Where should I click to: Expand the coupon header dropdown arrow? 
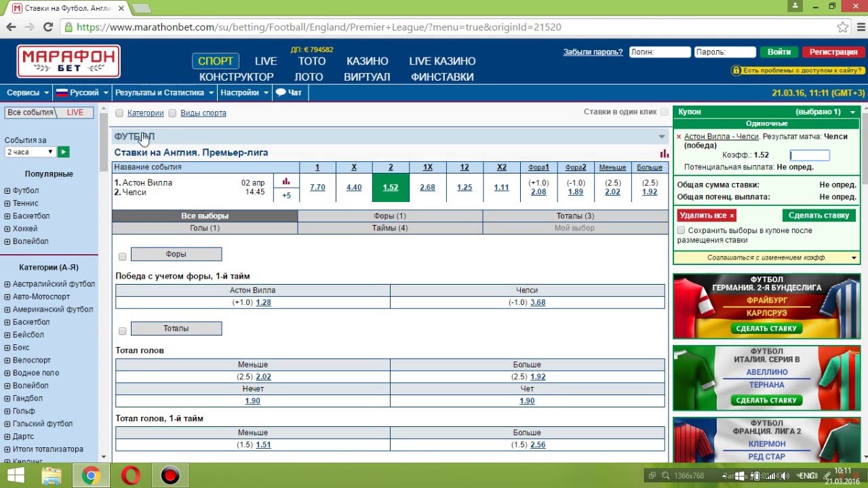click(x=852, y=112)
